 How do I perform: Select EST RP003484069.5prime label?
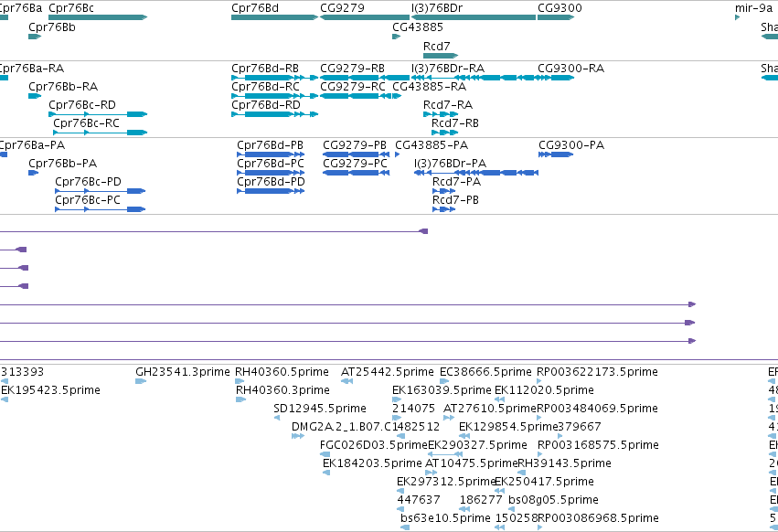click(x=597, y=409)
